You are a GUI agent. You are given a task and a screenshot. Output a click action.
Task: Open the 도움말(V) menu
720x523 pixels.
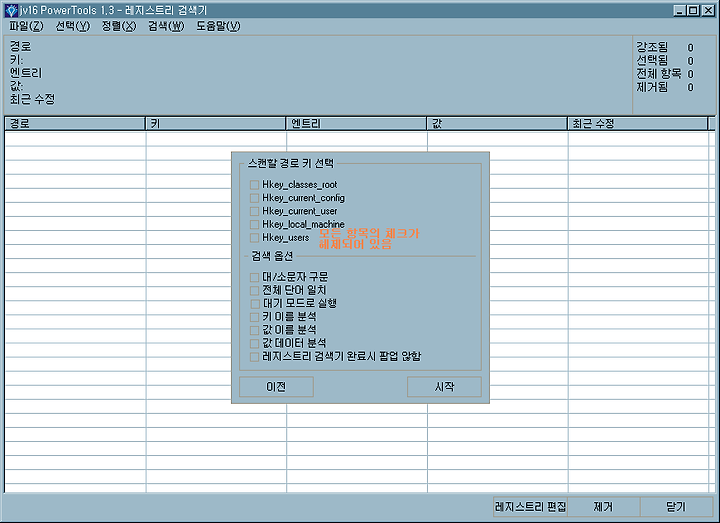pyautogui.click(x=218, y=26)
